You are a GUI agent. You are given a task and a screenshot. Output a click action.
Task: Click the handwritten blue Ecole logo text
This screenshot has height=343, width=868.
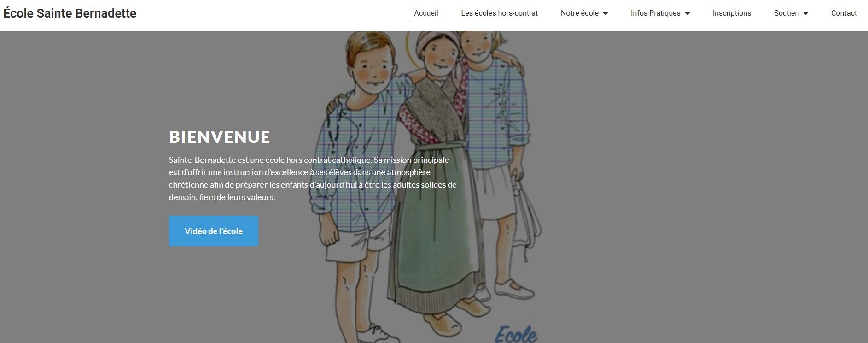click(516, 334)
